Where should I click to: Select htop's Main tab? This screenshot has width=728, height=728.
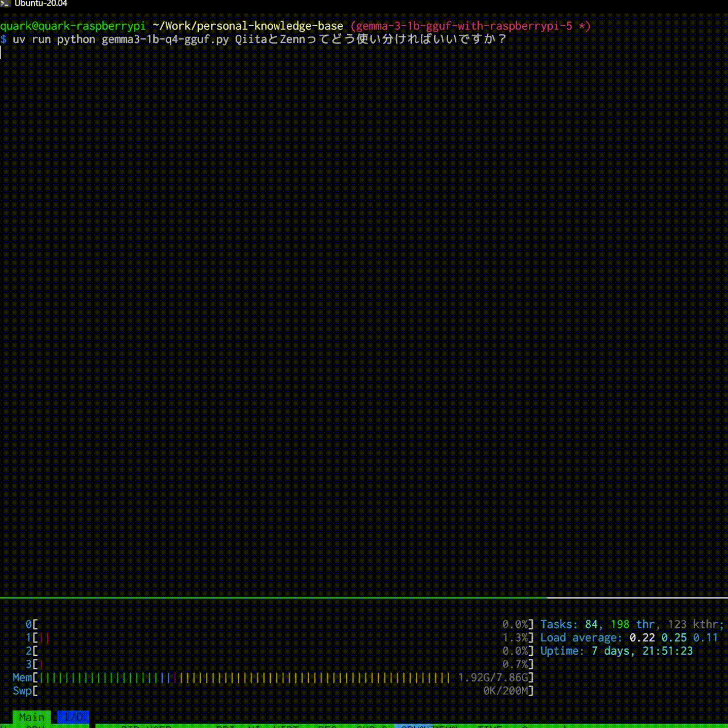pos(31,717)
